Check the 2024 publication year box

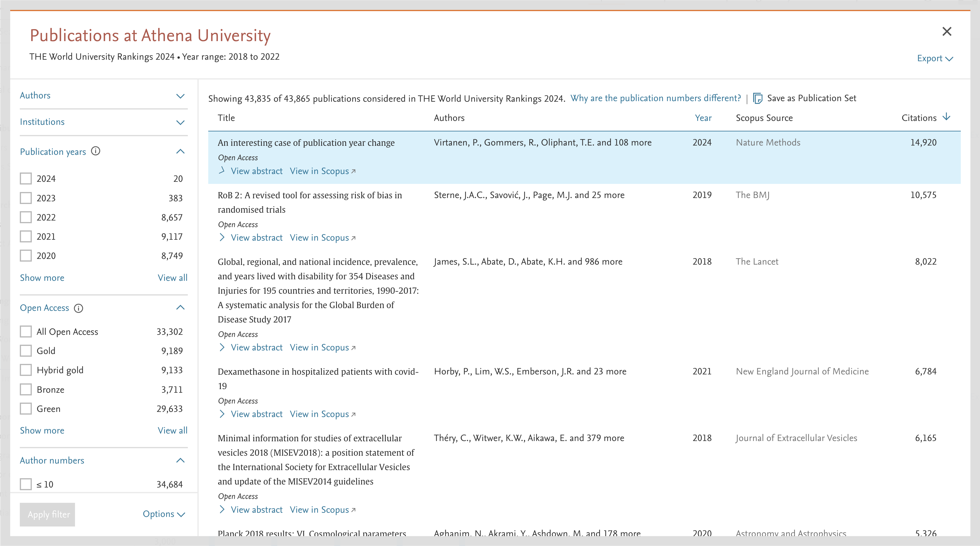click(26, 178)
